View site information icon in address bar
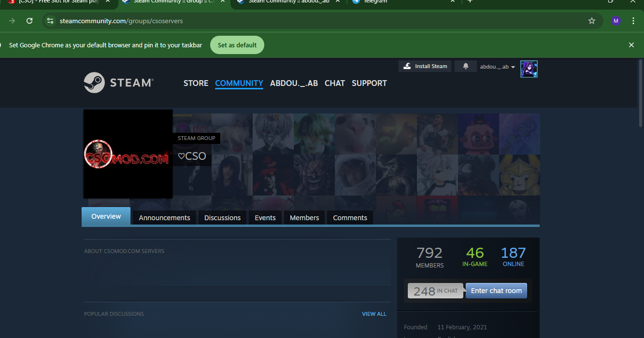The width and height of the screenshot is (644, 338). click(x=50, y=21)
